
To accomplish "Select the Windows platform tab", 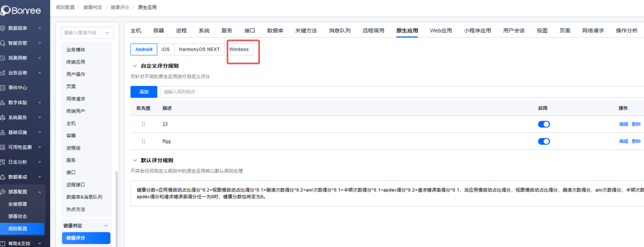I will click(x=239, y=49).
